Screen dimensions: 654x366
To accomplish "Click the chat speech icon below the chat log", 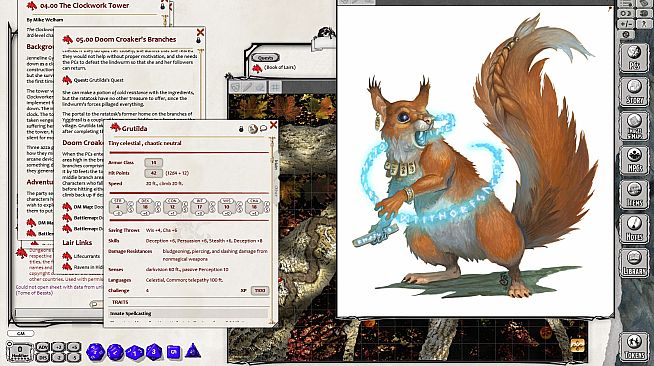I will click(94, 304).
